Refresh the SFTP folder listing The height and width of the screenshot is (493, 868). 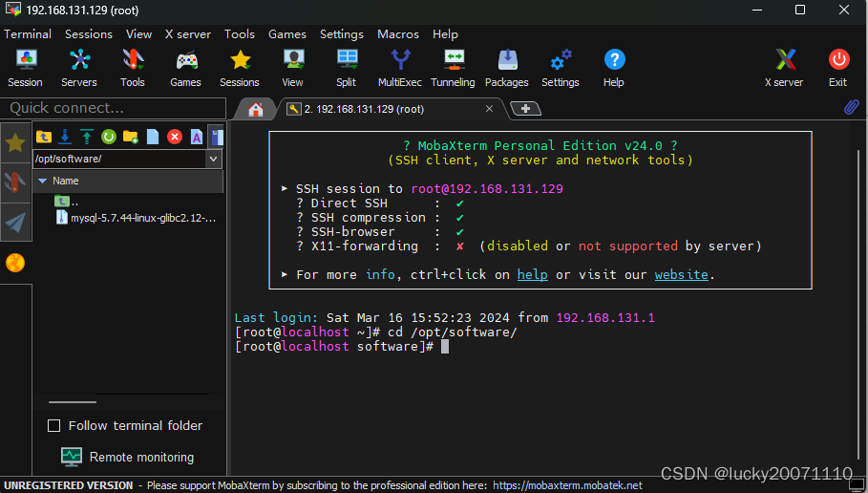(109, 137)
